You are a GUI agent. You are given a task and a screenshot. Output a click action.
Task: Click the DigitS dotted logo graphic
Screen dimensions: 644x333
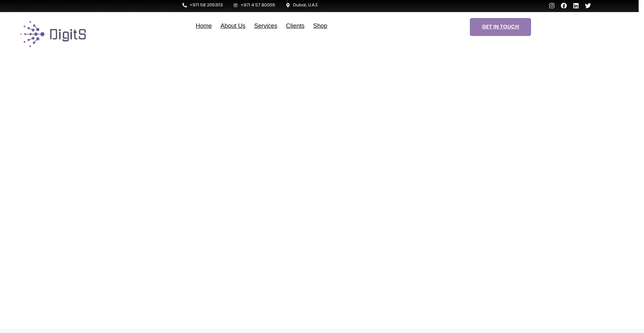click(x=32, y=34)
